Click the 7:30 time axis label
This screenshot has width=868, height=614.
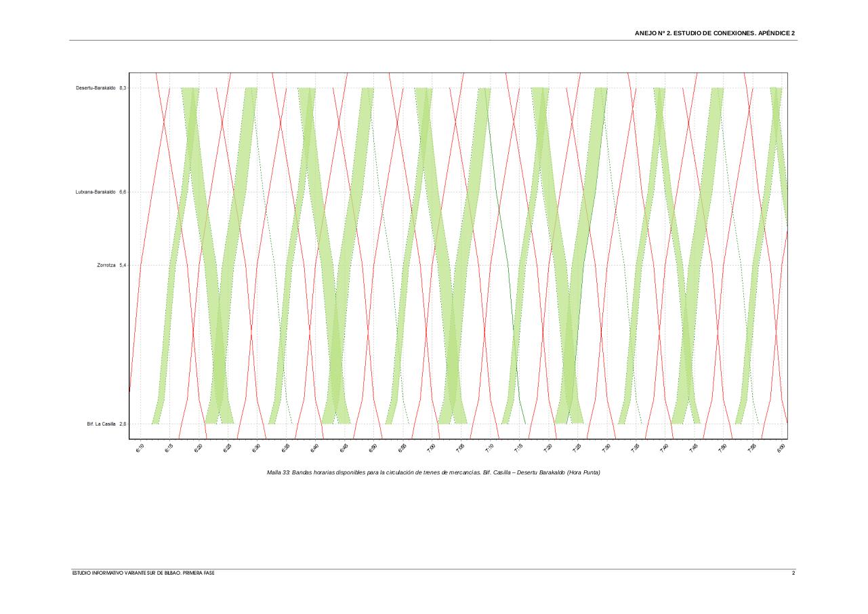tap(606, 448)
